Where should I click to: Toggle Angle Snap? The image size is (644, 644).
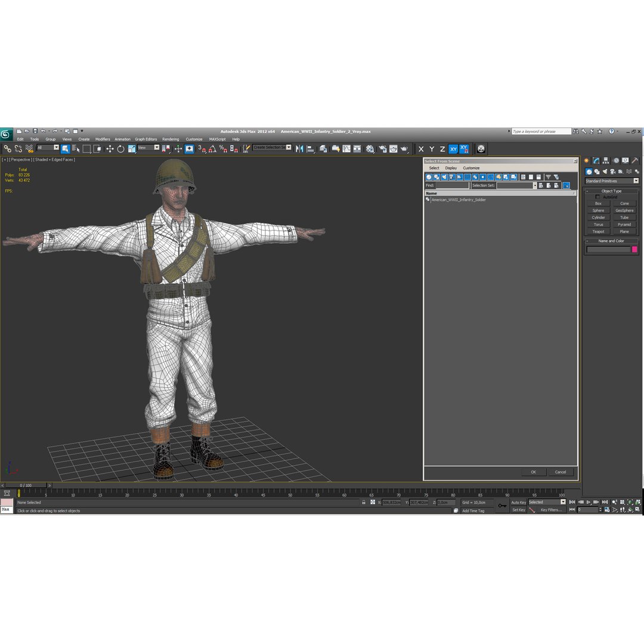[x=212, y=148]
